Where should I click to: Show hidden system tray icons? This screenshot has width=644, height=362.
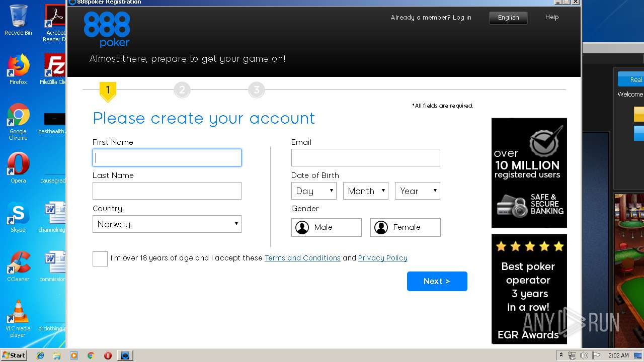(x=561, y=355)
